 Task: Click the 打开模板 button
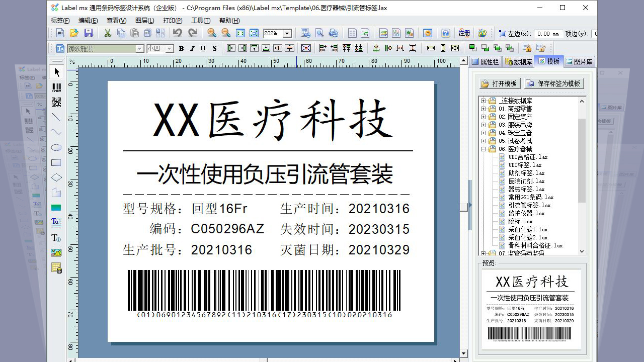click(500, 83)
